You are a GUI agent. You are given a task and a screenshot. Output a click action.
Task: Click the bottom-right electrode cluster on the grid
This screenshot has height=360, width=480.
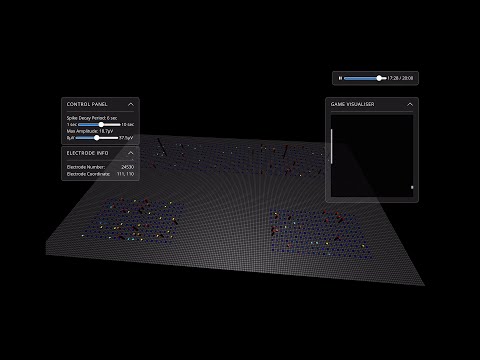[x=320, y=234]
